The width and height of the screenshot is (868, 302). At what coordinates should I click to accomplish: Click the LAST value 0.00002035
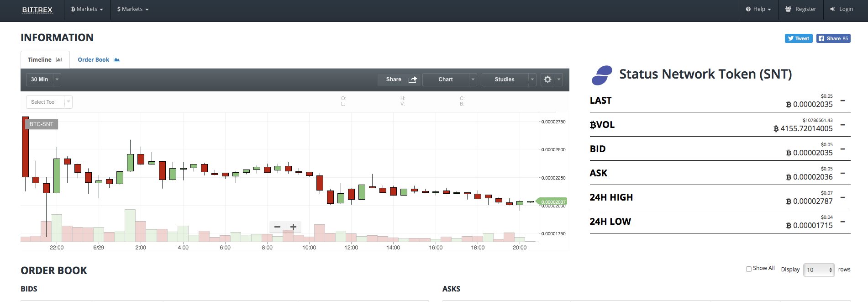(x=810, y=104)
